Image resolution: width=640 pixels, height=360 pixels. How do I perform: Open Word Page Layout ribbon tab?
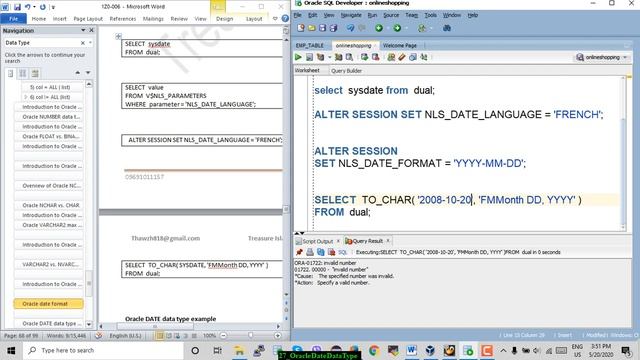[x=88, y=19]
